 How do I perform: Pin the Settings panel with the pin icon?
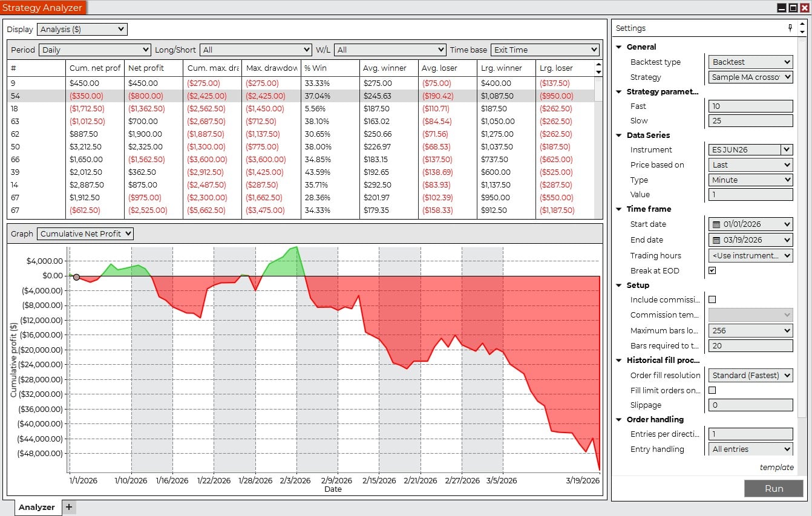pos(790,28)
